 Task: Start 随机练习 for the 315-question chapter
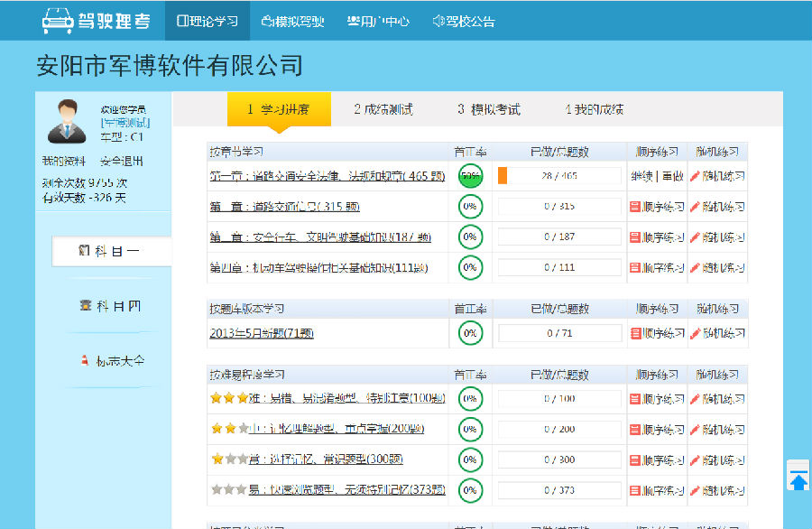click(x=717, y=207)
